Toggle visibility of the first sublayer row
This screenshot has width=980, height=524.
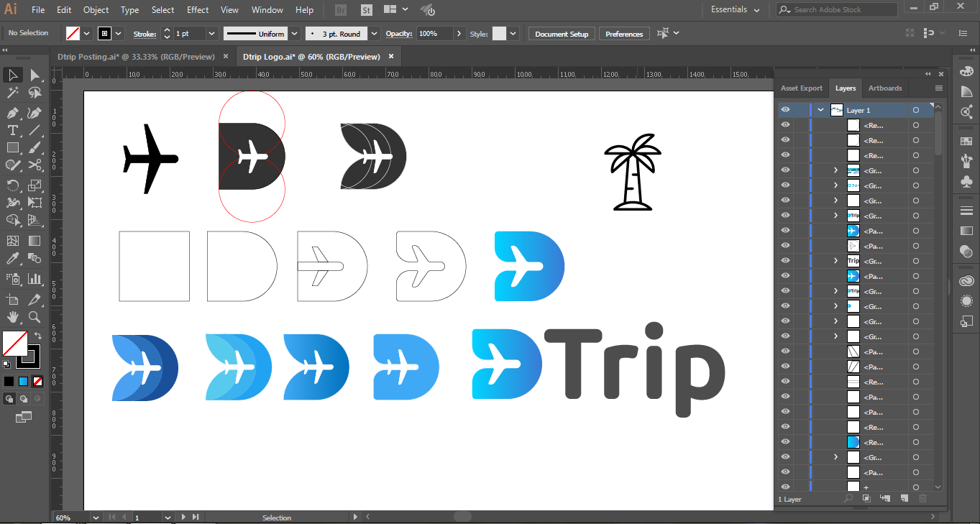pyautogui.click(x=785, y=125)
